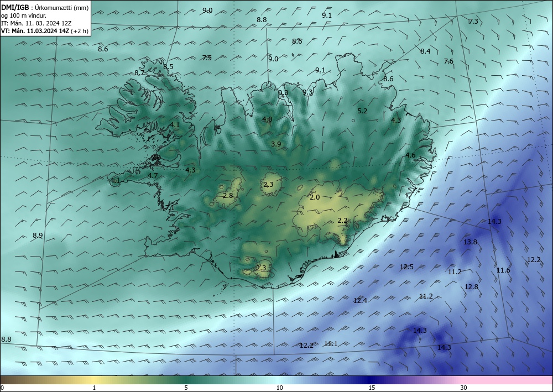The width and height of the screenshot is (553, 392).
Task: Select the 8.5 value label
Action: [168, 67]
